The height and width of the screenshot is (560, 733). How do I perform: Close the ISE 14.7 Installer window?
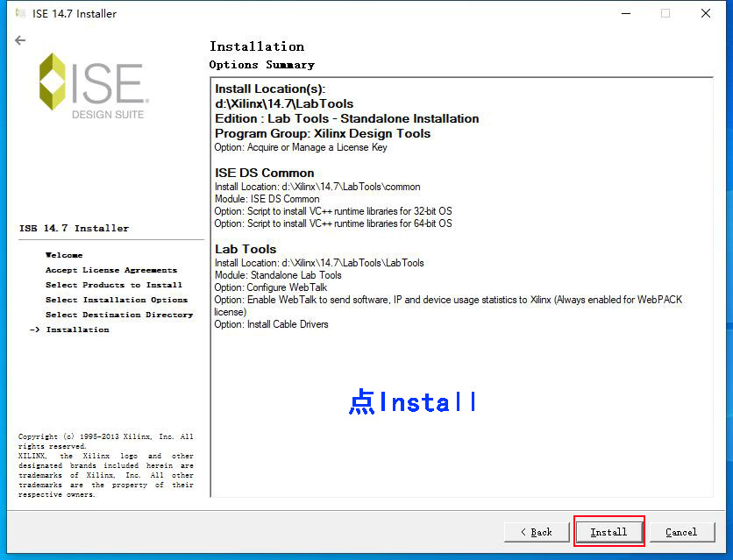[x=706, y=13]
